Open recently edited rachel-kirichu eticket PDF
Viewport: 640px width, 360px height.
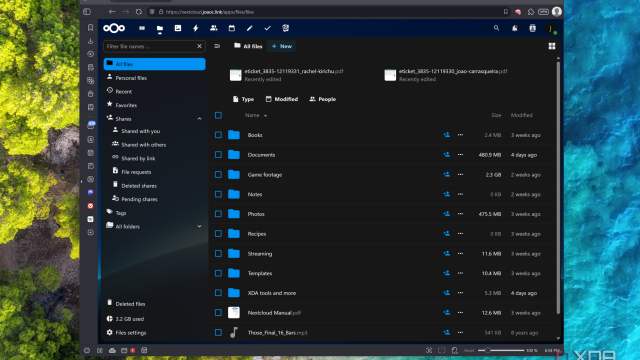click(x=287, y=75)
